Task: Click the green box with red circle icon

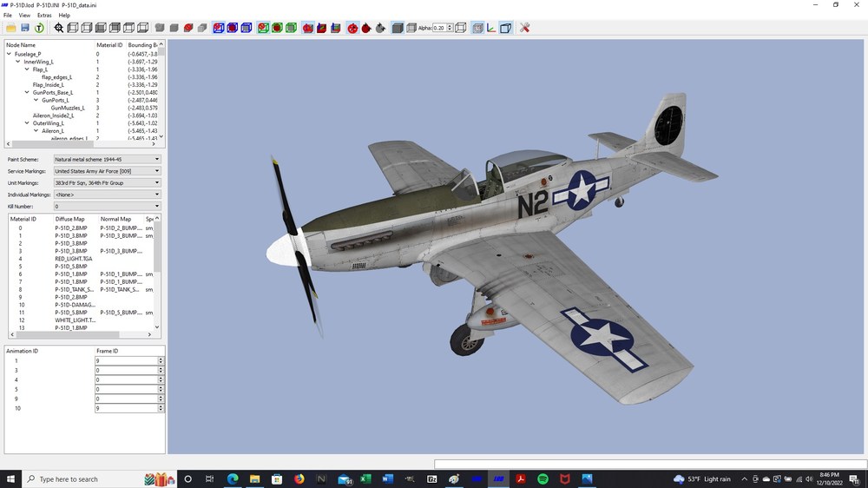Action: (x=264, y=28)
